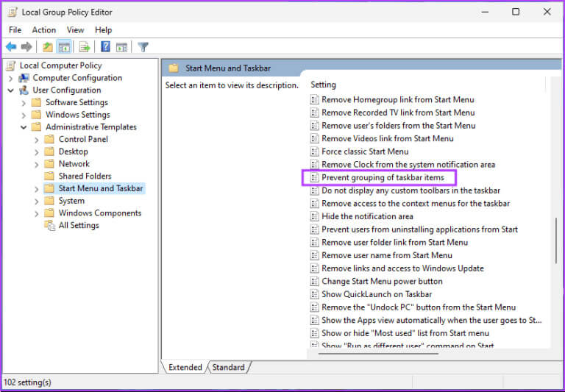
Task: Click the Control Panel folder icon
Action: (x=49, y=140)
